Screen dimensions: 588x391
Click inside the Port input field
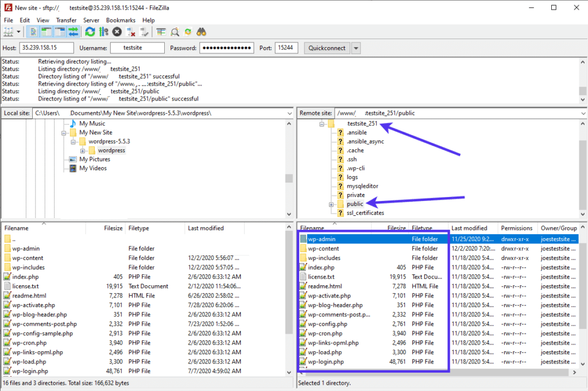coord(286,48)
